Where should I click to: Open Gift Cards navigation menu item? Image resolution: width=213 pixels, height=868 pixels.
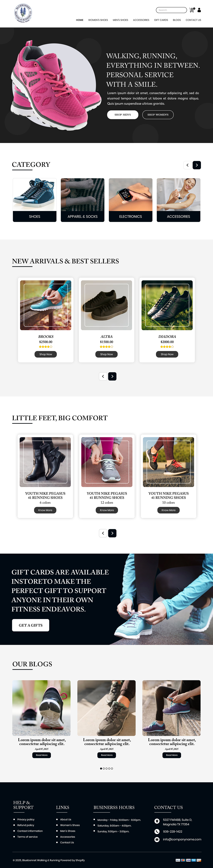(161, 20)
